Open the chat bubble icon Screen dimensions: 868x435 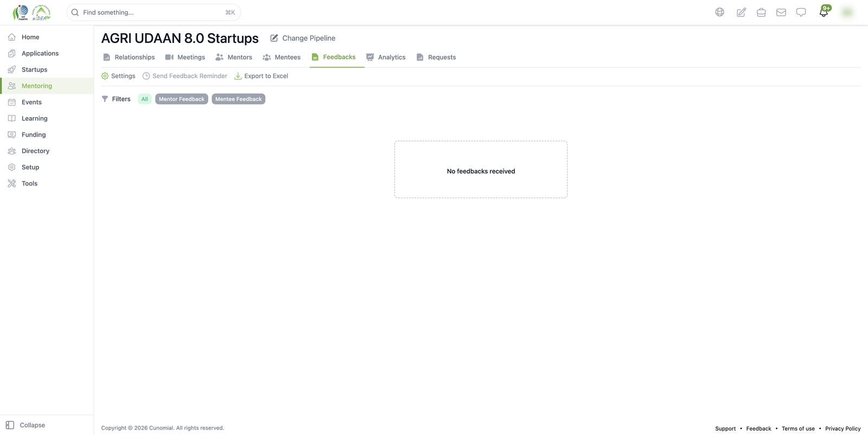click(x=801, y=12)
